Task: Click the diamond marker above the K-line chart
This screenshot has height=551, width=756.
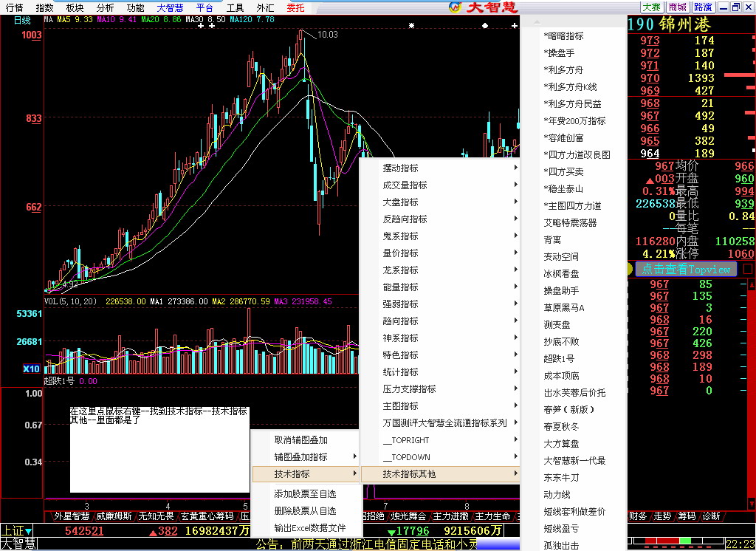Action: (485, 26)
